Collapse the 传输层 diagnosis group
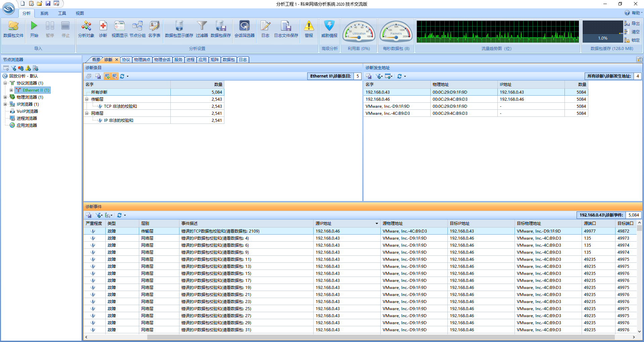Screen dimensions: 644x342 (87, 99)
